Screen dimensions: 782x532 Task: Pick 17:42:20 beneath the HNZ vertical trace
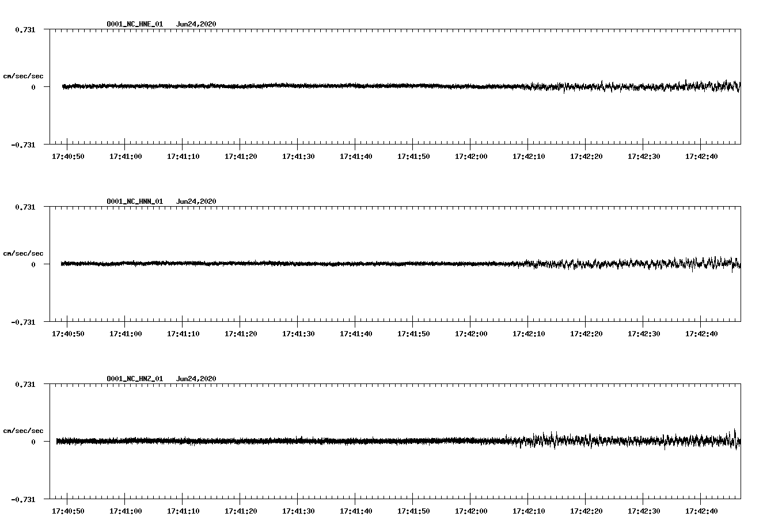tap(586, 511)
